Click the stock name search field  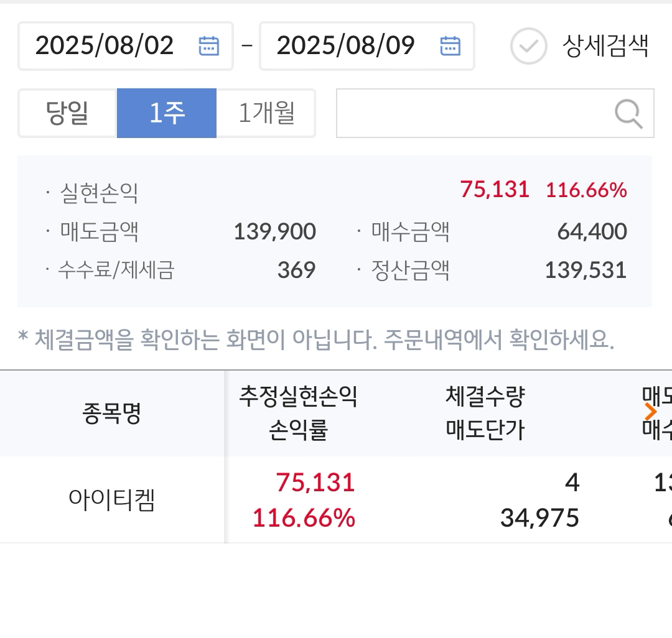pos(495,113)
